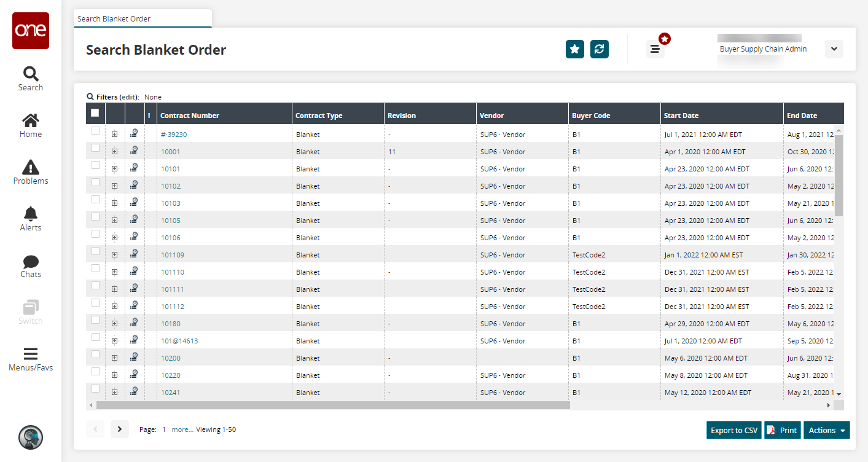Image resolution: width=868 pixels, height=462 pixels.
Task: Open the favorites list menu icon
Action: point(655,49)
